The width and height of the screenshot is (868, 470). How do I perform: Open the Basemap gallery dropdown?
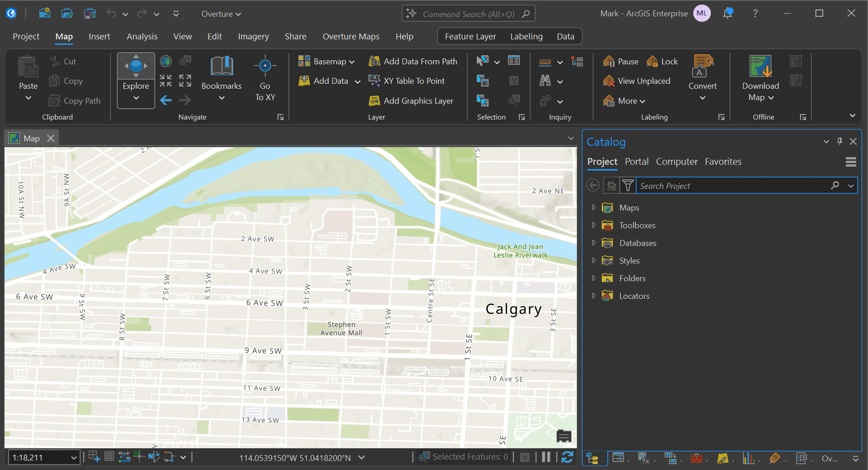tap(326, 61)
